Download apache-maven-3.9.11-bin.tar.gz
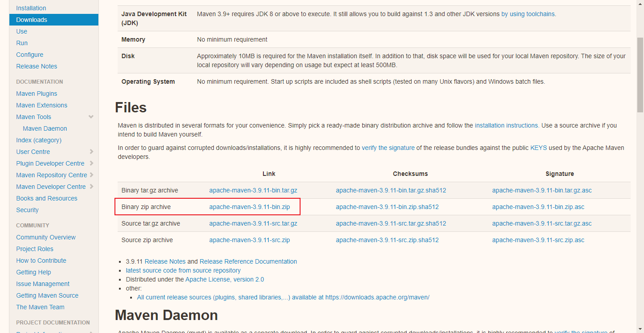This screenshot has width=644, height=333. tap(253, 190)
